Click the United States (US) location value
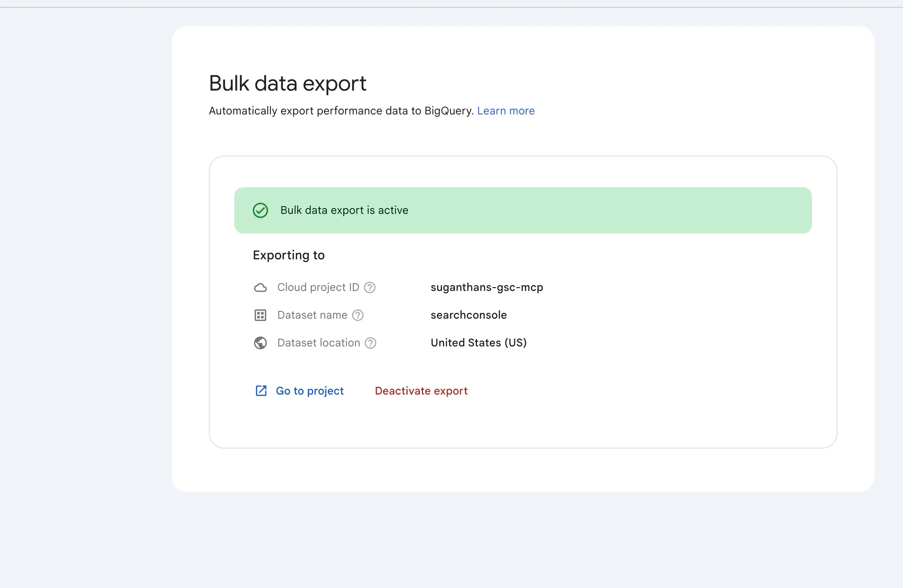The height and width of the screenshot is (588, 903). pyautogui.click(x=478, y=343)
